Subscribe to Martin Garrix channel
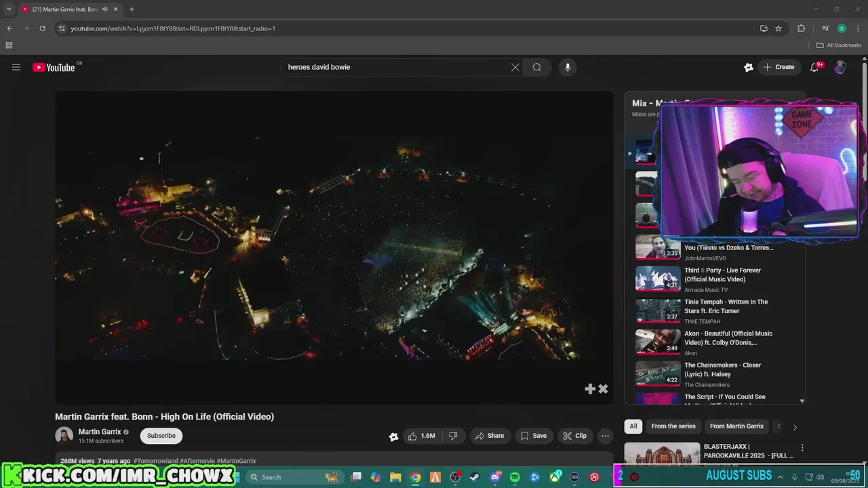This screenshot has height=488, width=868. click(161, 436)
